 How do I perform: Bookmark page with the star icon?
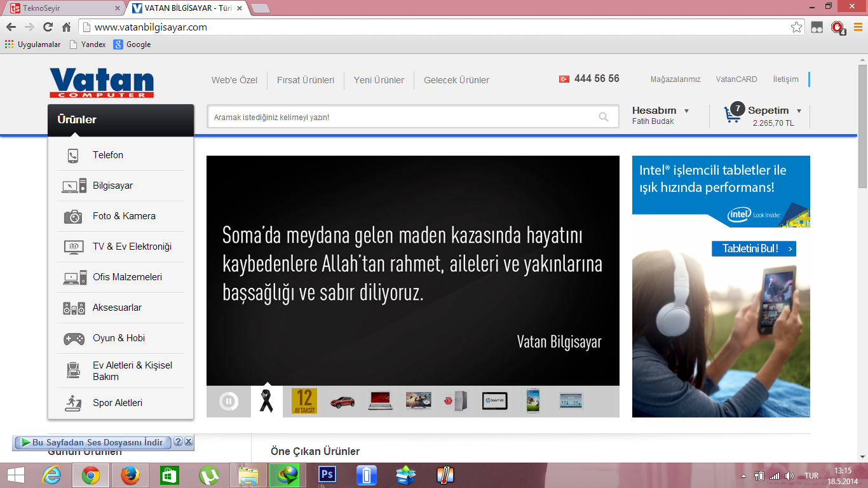[x=796, y=27]
